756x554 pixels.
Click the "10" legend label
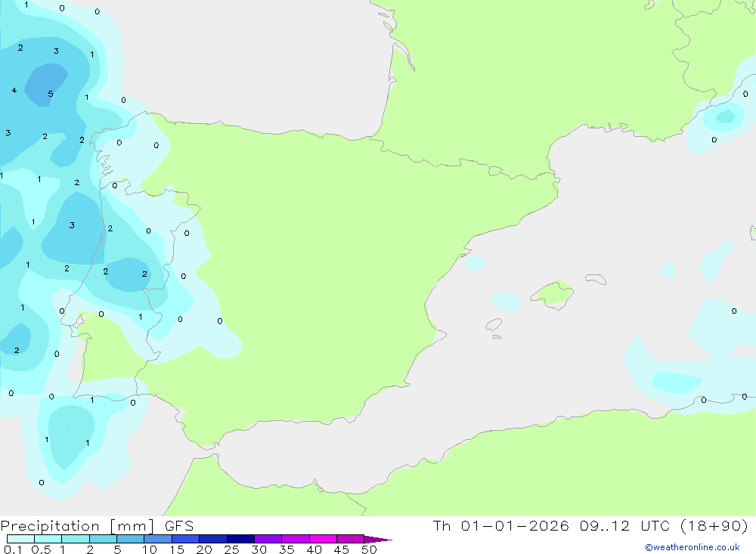tap(150, 549)
